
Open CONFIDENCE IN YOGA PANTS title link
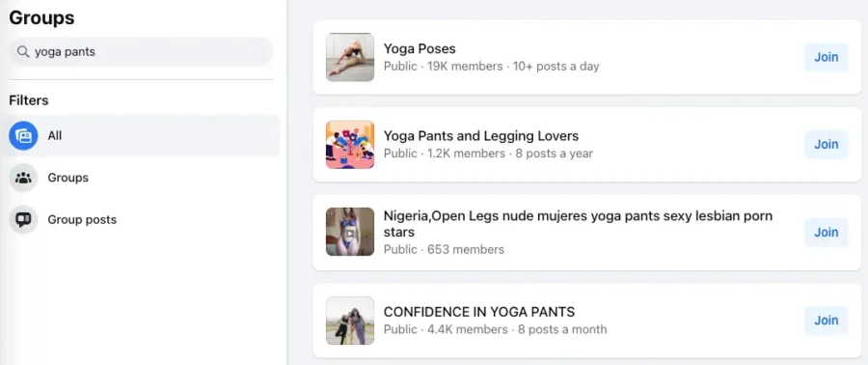479,311
